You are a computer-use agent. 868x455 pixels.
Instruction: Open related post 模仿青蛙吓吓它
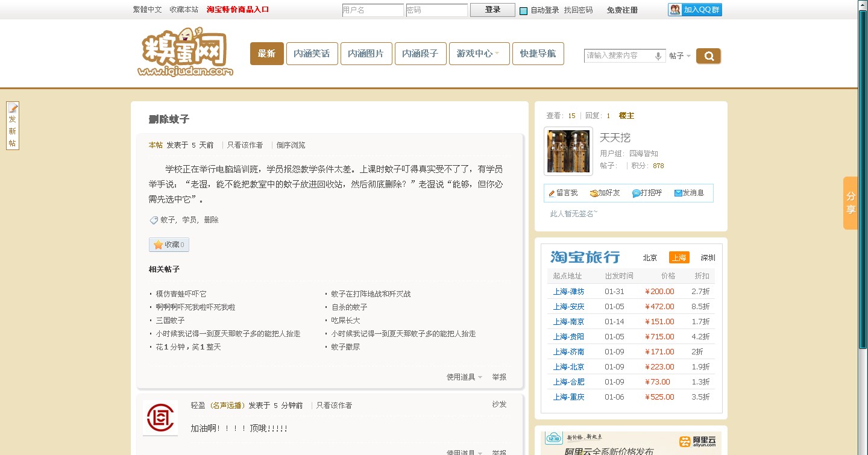coord(181,294)
